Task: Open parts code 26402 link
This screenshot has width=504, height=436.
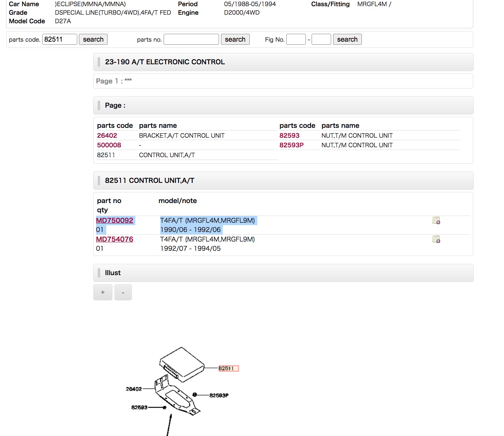Action: point(107,136)
